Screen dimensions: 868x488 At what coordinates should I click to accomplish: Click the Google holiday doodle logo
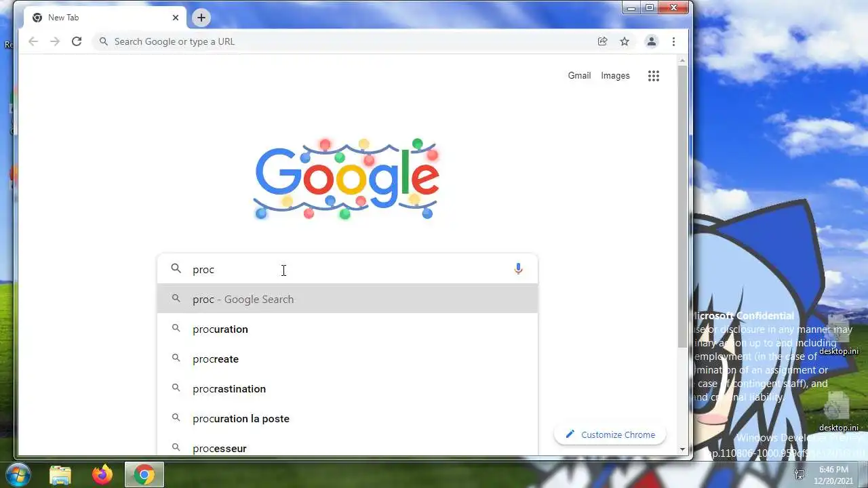(x=347, y=179)
